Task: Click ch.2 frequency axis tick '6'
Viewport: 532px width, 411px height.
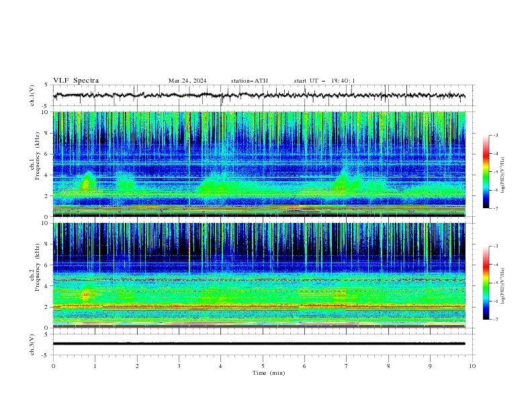Action: (47, 265)
